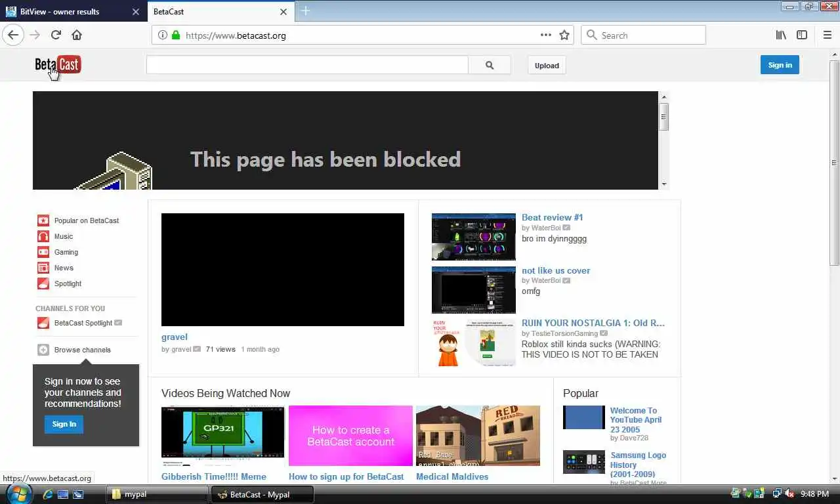Viewport: 840px width, 504px height.
Task: Click the Upload button
Action: 547,65
